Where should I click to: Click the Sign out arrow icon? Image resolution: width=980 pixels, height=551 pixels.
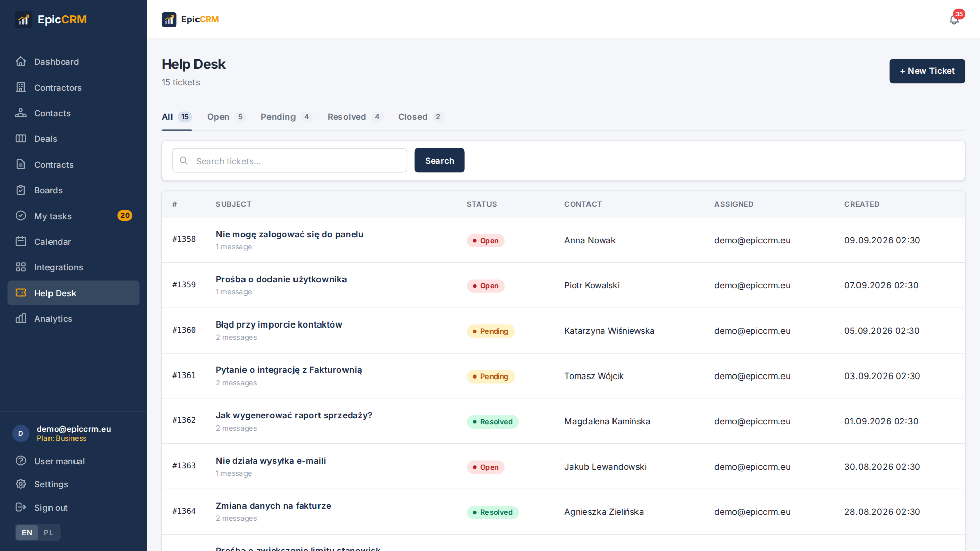(x=21, y=507)
